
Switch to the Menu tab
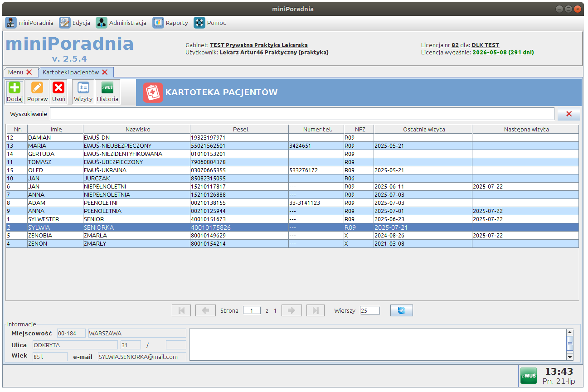pyautogui.click(x=15, y=72)
